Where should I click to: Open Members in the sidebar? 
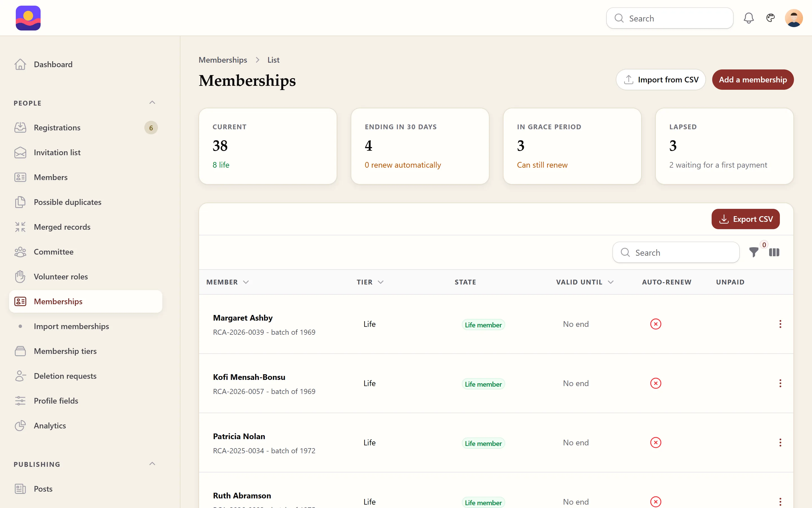[x=85, y=177]
